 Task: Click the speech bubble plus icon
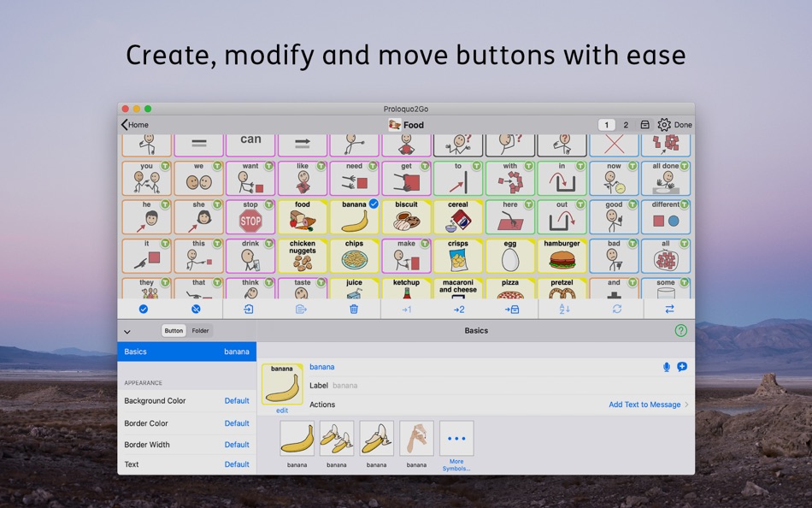tap(682, 367)
